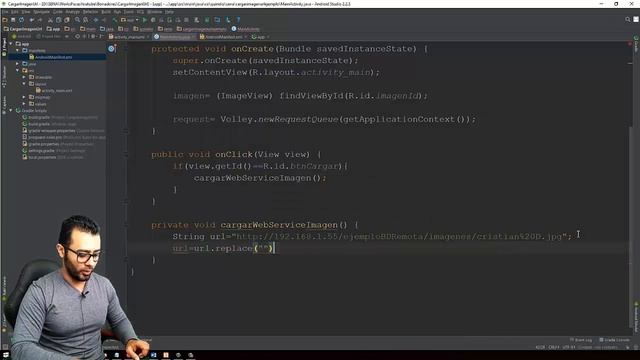Open the Navigate menu
The height and width of the screenshot is (360, 640).
(41, 12)
